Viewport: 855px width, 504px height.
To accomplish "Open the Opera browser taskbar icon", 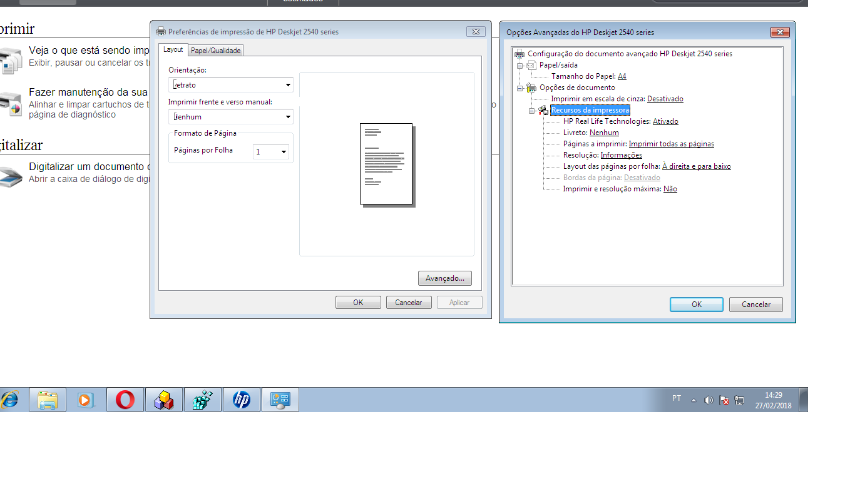I will (x=125, y=400).
